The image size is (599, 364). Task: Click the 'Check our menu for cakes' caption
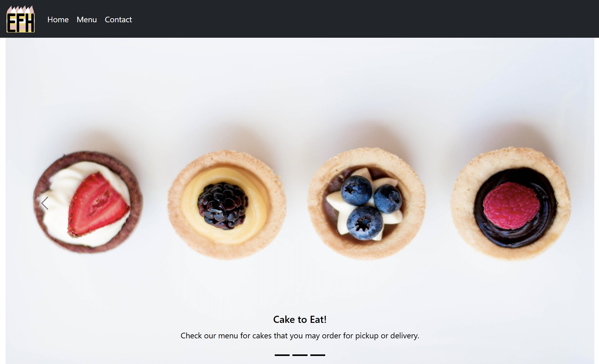pos(300,336)
